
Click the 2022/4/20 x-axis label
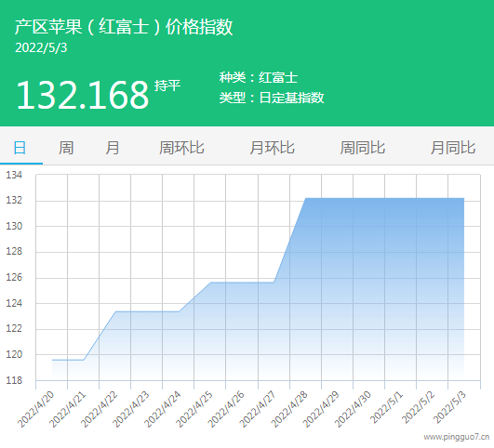tap(36, 409)
